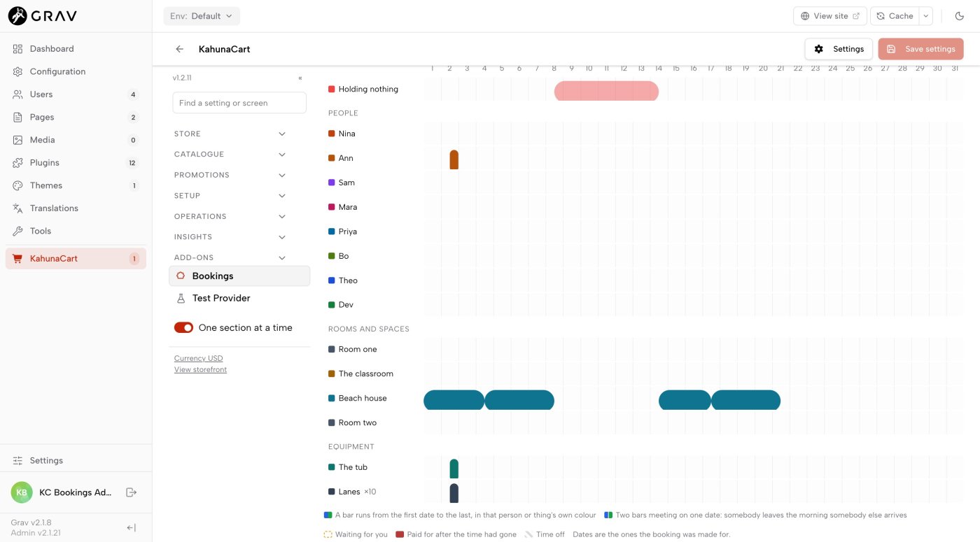980x542 pixels.
Task: Follow the Currency USD link
Action: coord(199,358)
